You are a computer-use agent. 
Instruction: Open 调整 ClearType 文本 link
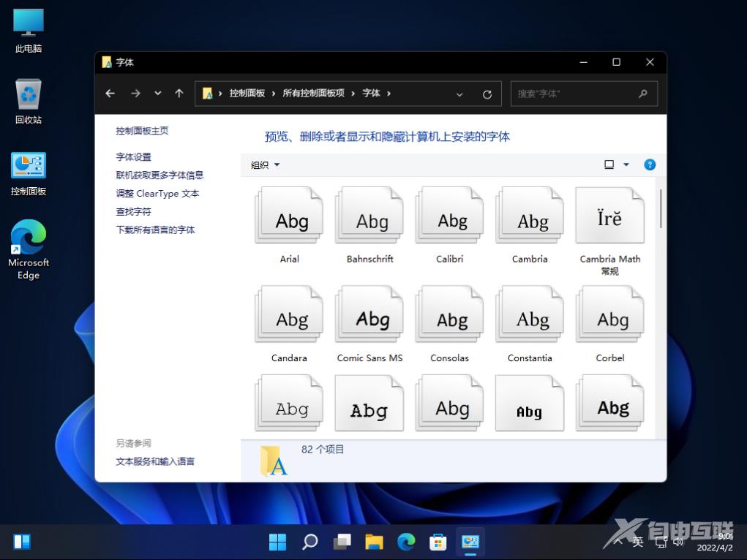158,193
